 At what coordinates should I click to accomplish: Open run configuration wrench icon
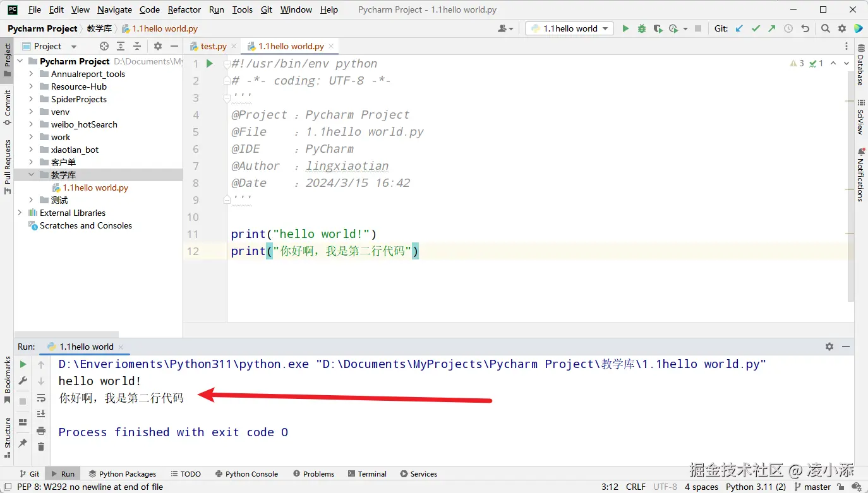(x=23, y=381)
